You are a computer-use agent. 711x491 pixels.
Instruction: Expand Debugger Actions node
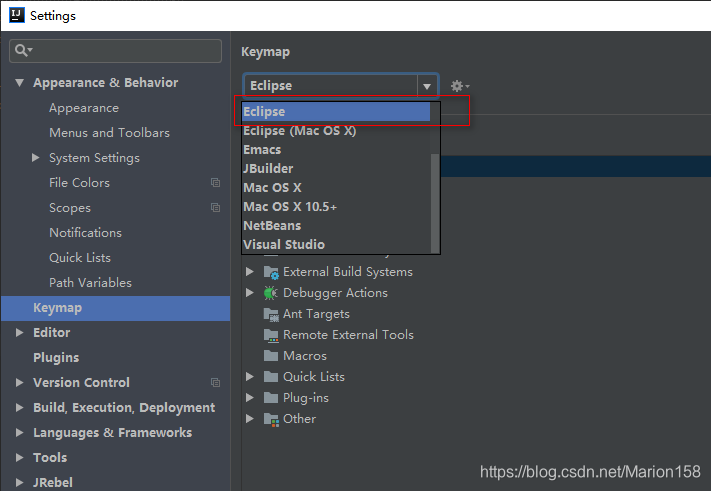point(249,292)
